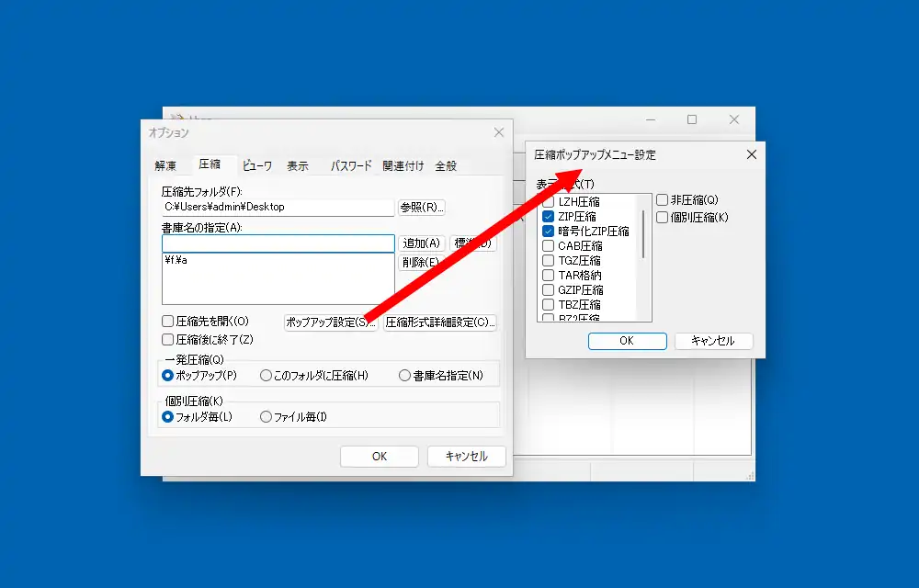
Task: Click the format list vertical scrollbar
Action: (x=643, y=234)
